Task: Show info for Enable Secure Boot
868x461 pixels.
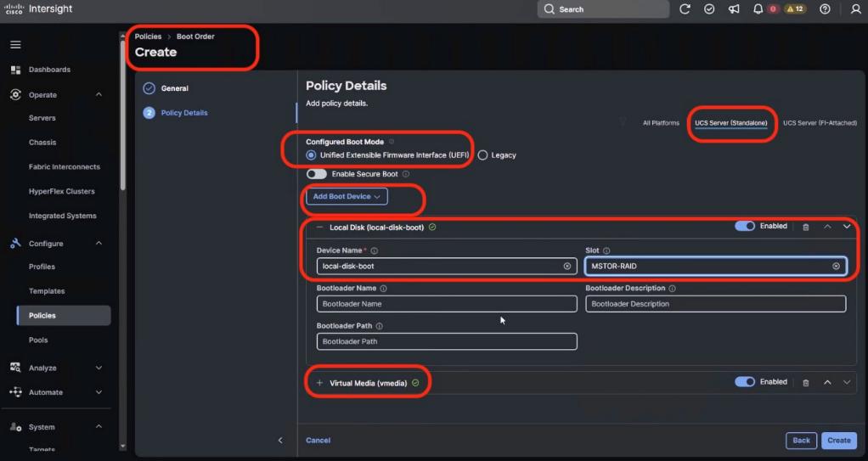Action: pos(406,174)
